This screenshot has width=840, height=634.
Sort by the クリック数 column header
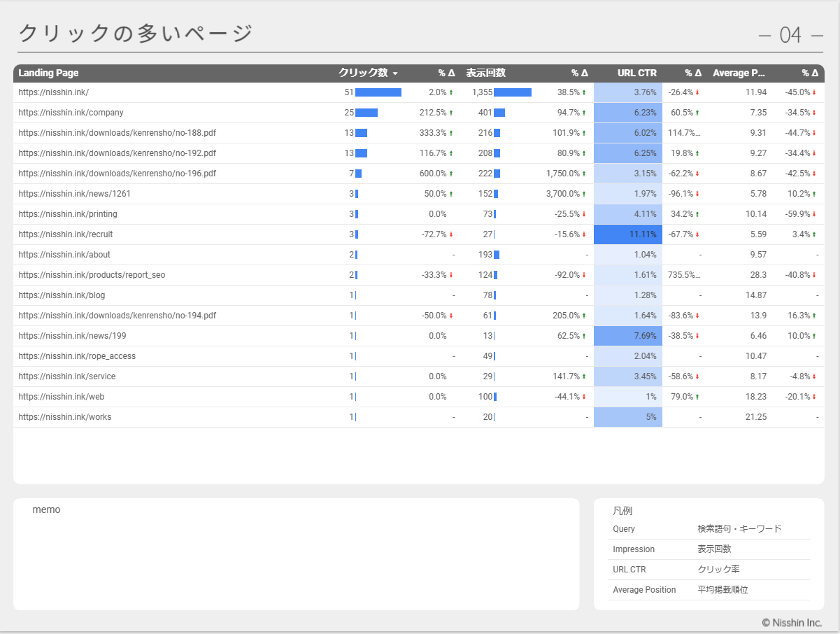pyautogui.click(x=368, y=73)
